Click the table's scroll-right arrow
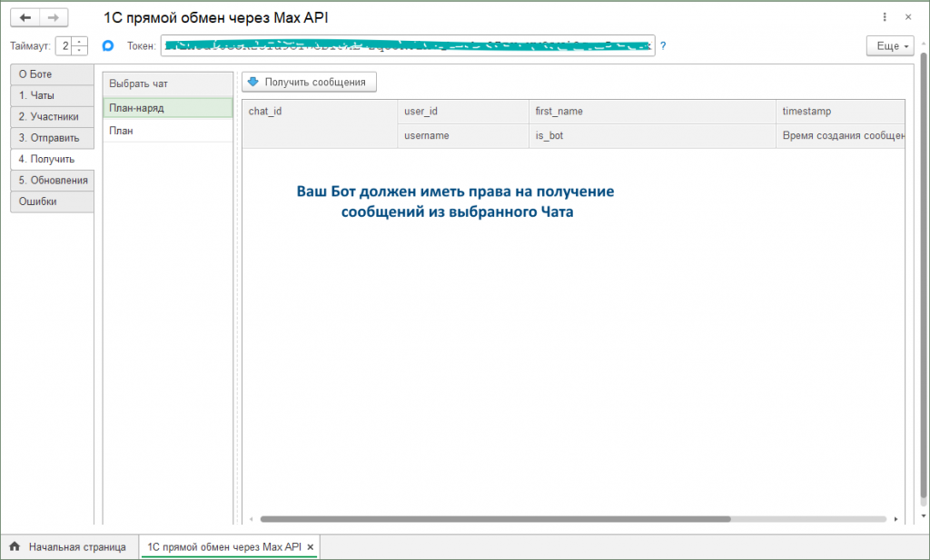 coord(895,519)
